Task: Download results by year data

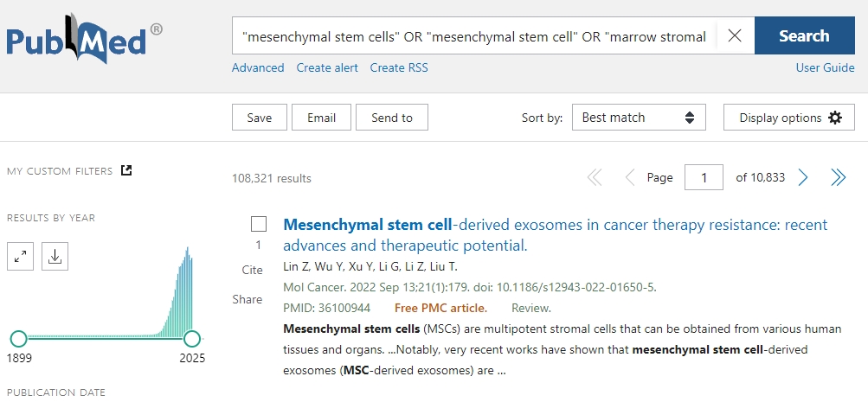Action: click(55, 256)
